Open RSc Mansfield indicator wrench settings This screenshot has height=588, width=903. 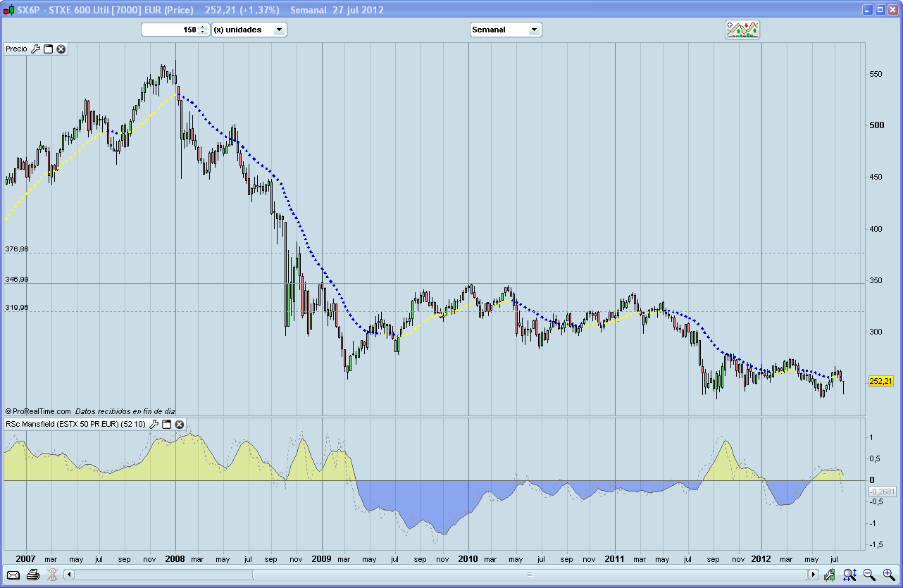(x=154, y=425)
